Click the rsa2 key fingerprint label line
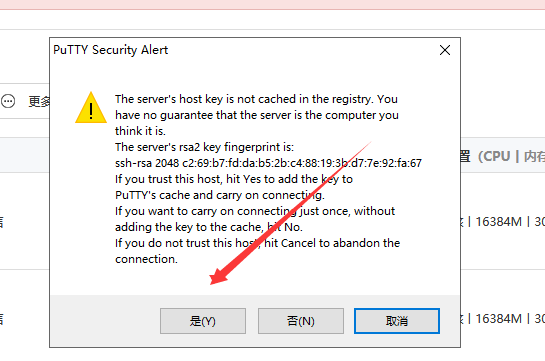 click(x=204, y=147)
